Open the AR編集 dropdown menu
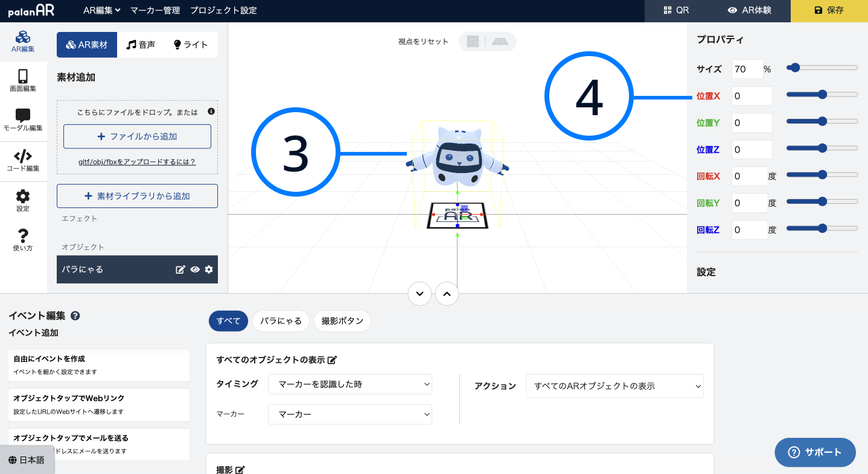868x474 pixels. pos(101,10)
